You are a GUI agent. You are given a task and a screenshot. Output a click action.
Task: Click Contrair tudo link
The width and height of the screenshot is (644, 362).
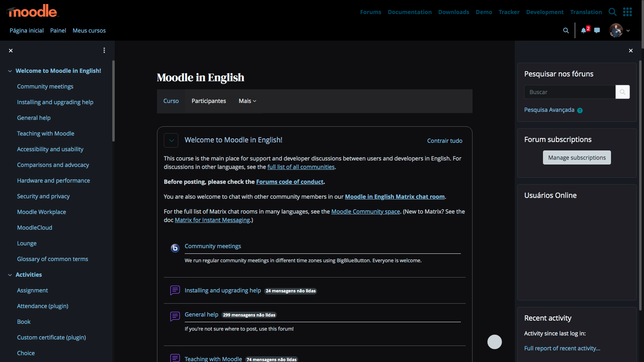tap(445, 141)
